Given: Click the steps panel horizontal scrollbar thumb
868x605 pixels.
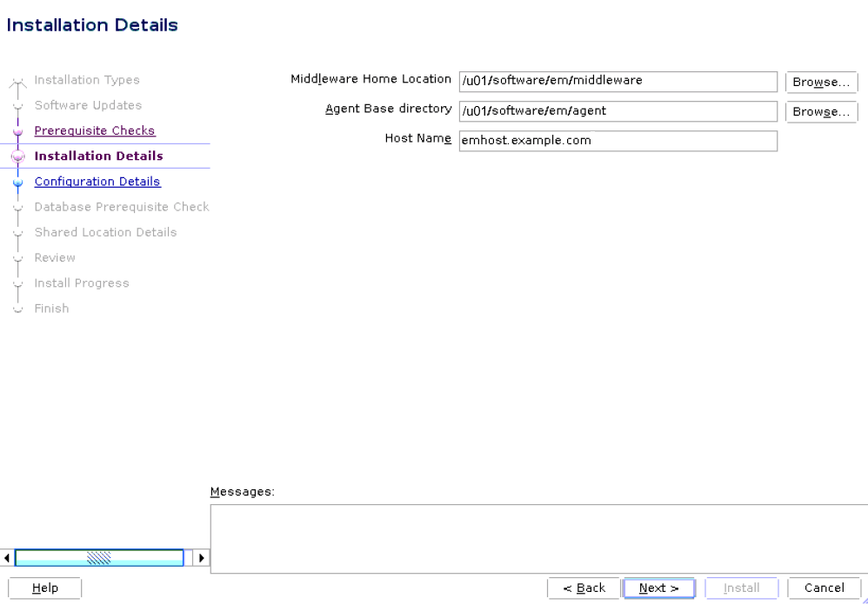Looking at the screenshot, I should 99,557.
